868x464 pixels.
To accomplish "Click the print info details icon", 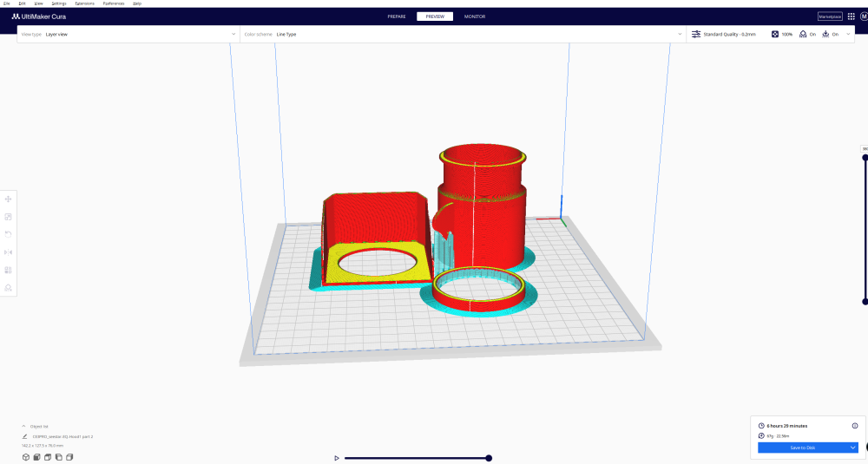I will tap(855, 426).
